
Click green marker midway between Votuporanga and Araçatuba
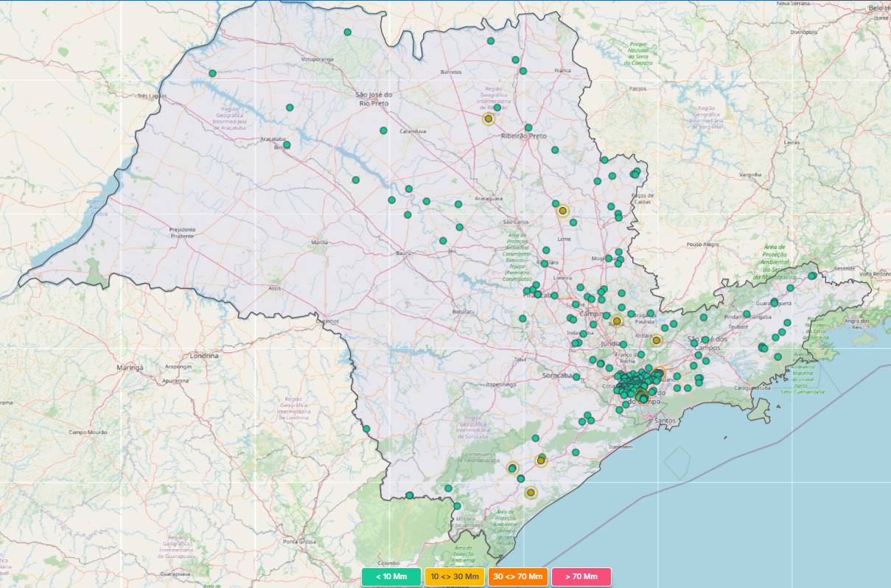(x=290, y=108)
